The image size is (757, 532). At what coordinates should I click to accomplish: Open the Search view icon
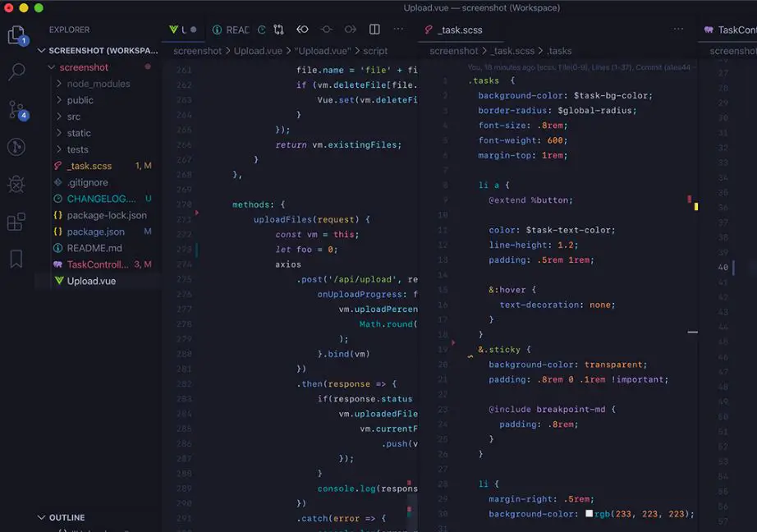pyautogui.click(x=17, y=72)
